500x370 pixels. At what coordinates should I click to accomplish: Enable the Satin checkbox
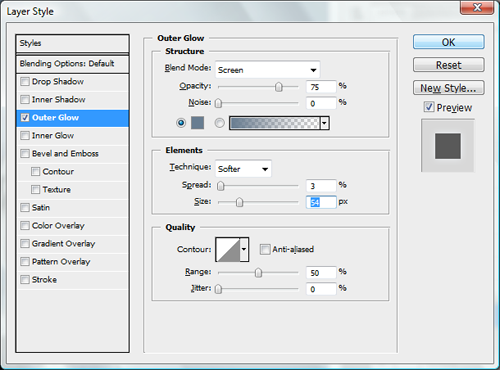tap(25, 208)
